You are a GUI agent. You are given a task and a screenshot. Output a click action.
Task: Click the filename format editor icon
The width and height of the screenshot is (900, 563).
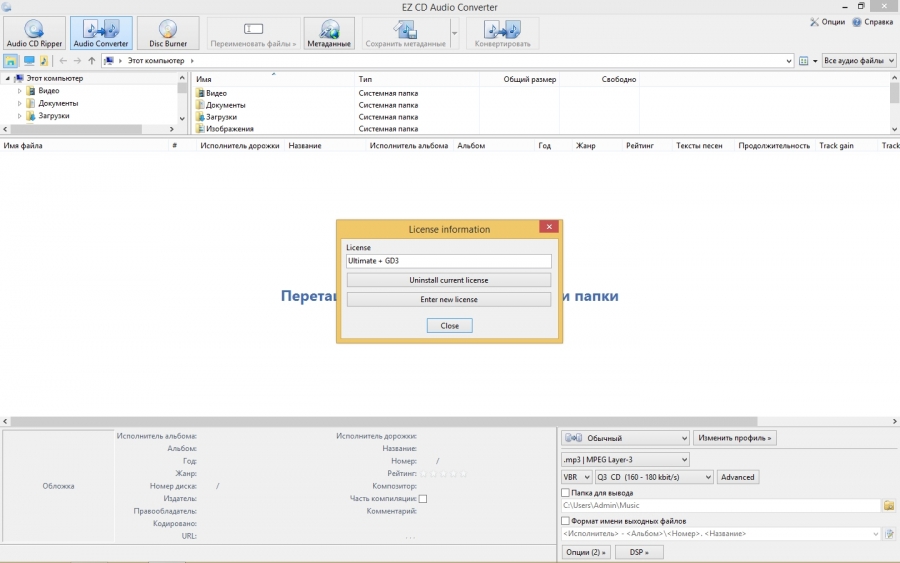(889, 534)
